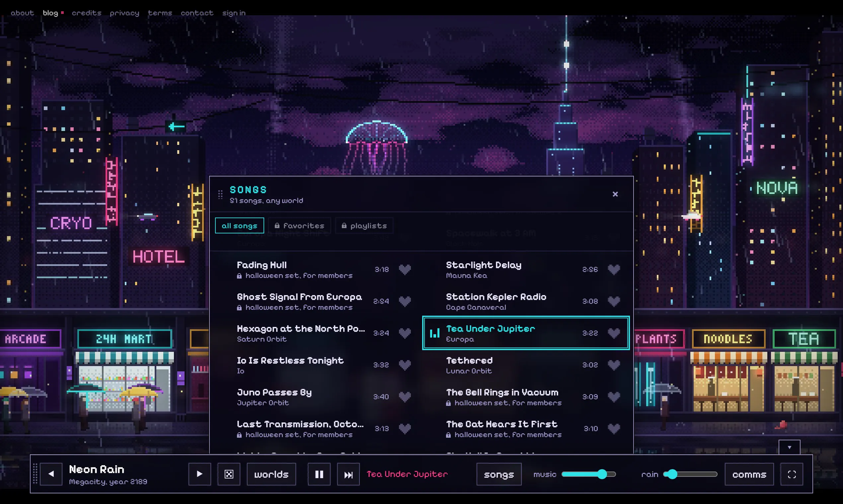Adjust the music volume slider
This screenshot has height=504, width=843.
pyautogui.click(x=588, y=474)
